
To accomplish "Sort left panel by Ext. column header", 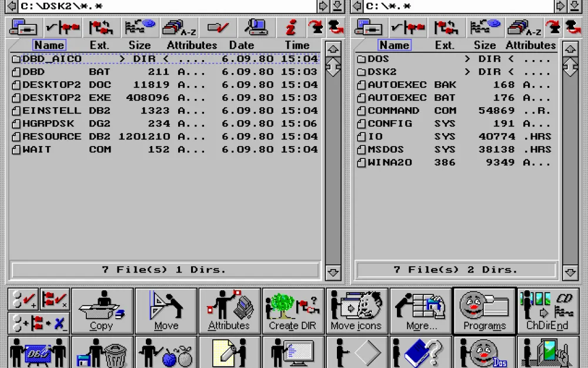I will [99, 45].
